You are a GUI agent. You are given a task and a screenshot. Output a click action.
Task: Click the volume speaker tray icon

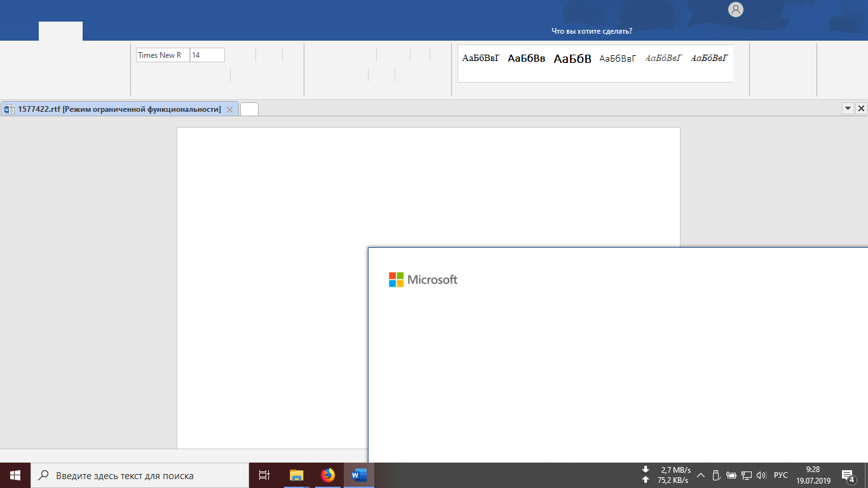762,475
